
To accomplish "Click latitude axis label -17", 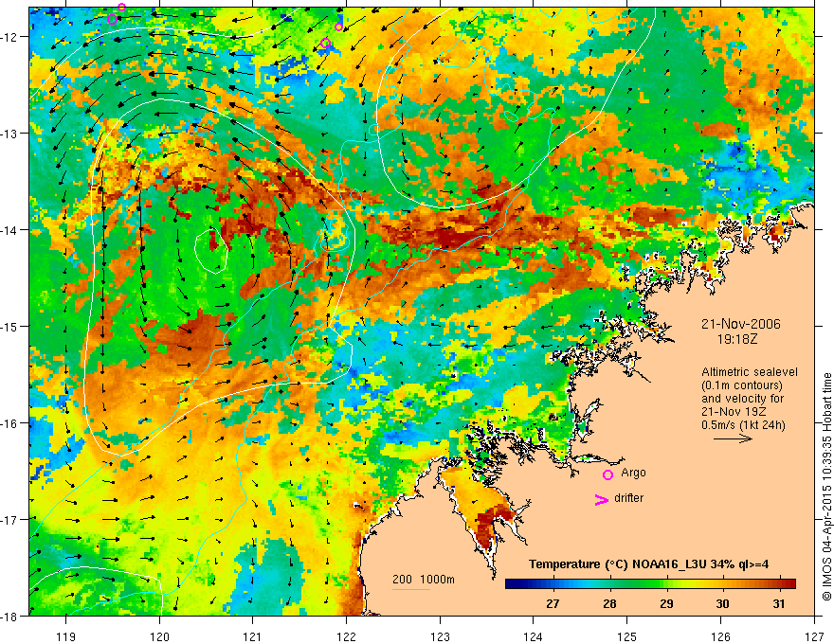I will click(x=9, y=519).
